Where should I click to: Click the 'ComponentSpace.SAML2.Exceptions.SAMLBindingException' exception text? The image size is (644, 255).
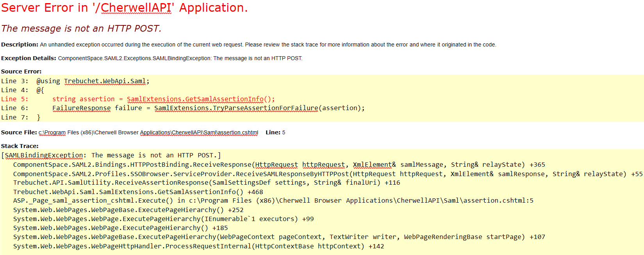[x=134, y=58]
